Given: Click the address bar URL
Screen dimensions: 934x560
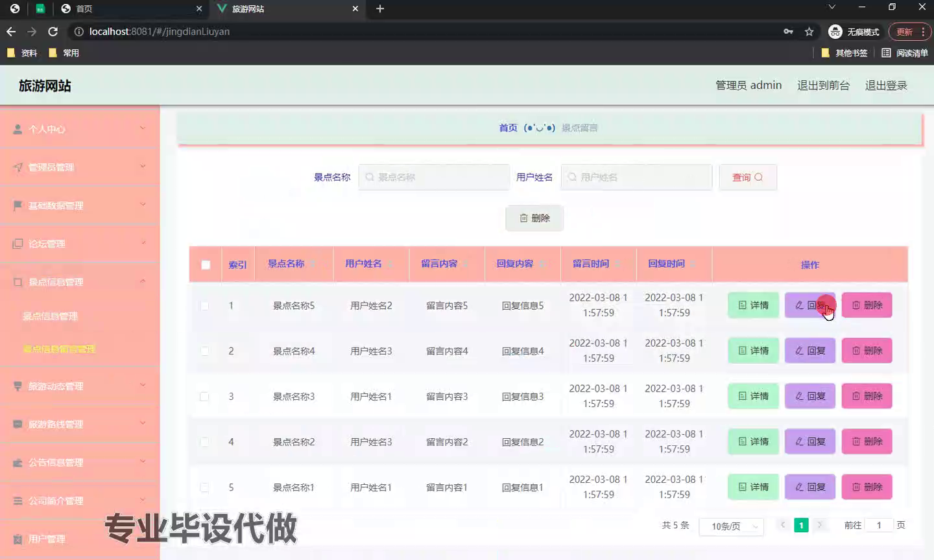Looking at the screenshot, I should 159,31.
